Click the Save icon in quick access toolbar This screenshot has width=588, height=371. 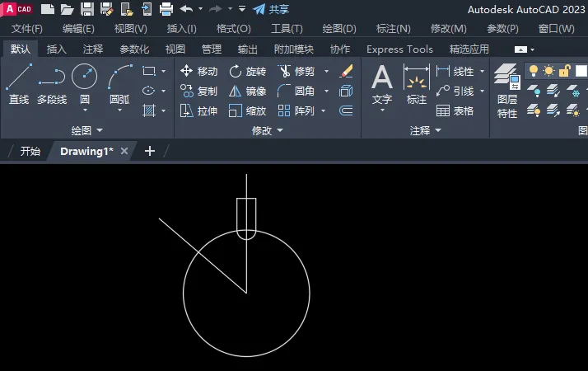pos(87,9)
